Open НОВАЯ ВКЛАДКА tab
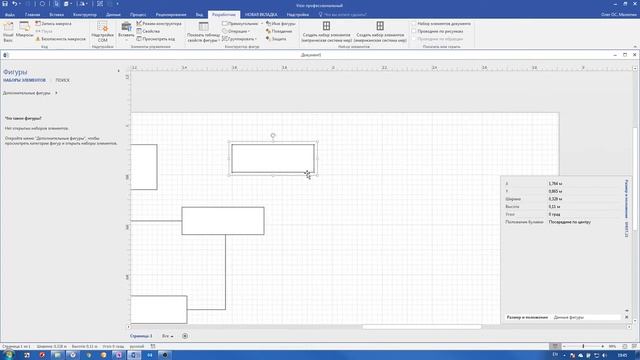 pyautogui.click(x=261, y=14)
